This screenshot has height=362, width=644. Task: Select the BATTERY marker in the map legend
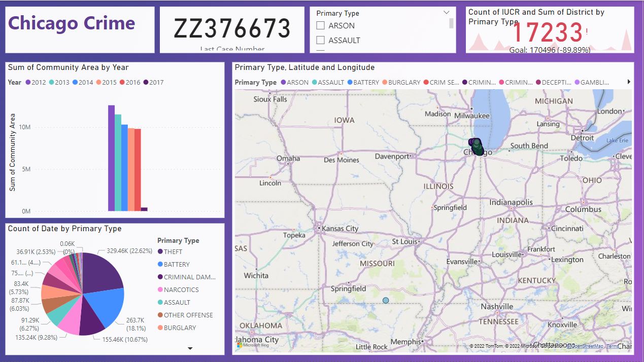[350, 82]
